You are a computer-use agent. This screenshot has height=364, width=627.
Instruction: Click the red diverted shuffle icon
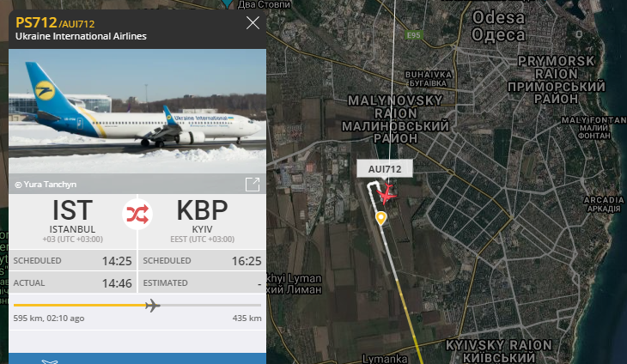coord(137,214)
